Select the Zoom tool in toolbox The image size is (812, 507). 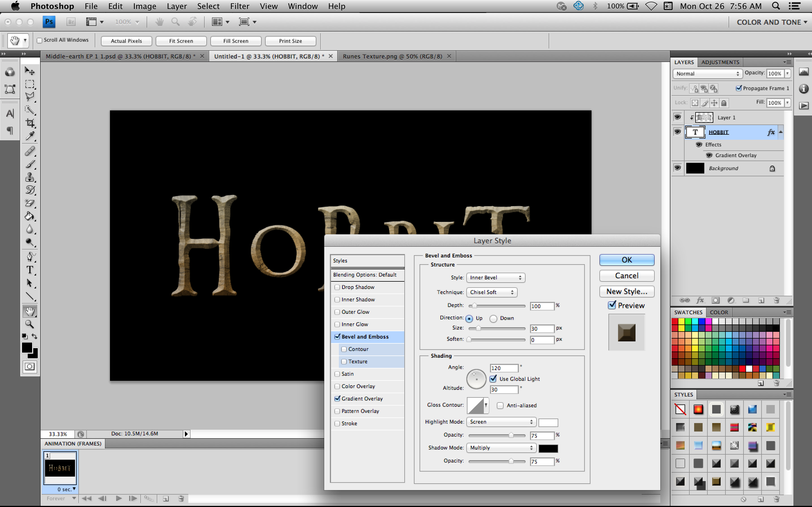(30, 324)
